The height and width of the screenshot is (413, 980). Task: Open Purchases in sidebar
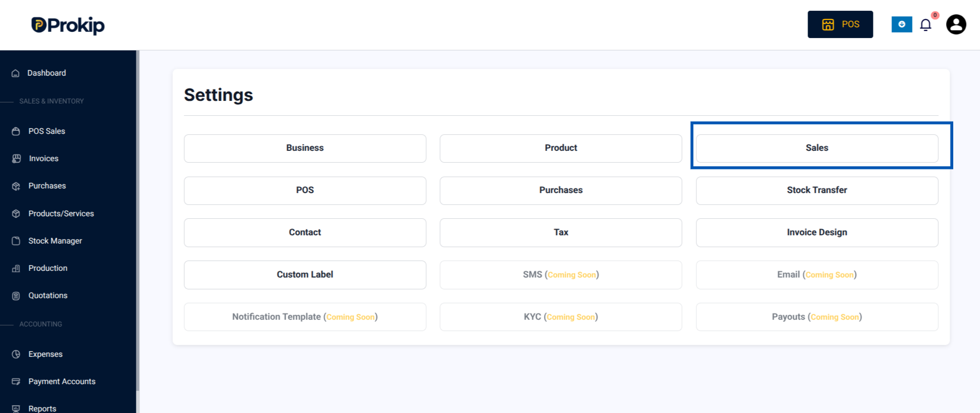[x=47, y=186]
